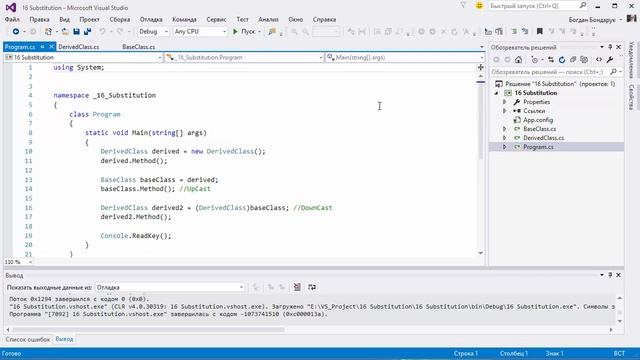
Task: Close the Program.cs tab
Action: [51, 47]
